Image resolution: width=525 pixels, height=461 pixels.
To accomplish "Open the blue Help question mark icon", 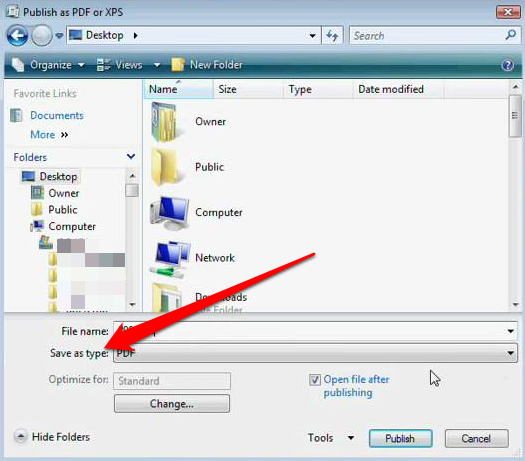I will [508, 65].
